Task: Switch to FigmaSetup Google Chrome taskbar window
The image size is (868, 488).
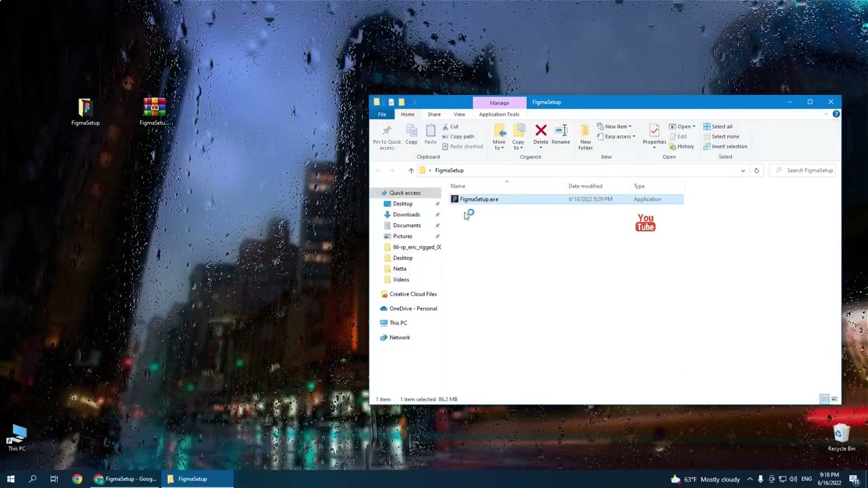Action: pyautogui.click(x=126, y=479)
